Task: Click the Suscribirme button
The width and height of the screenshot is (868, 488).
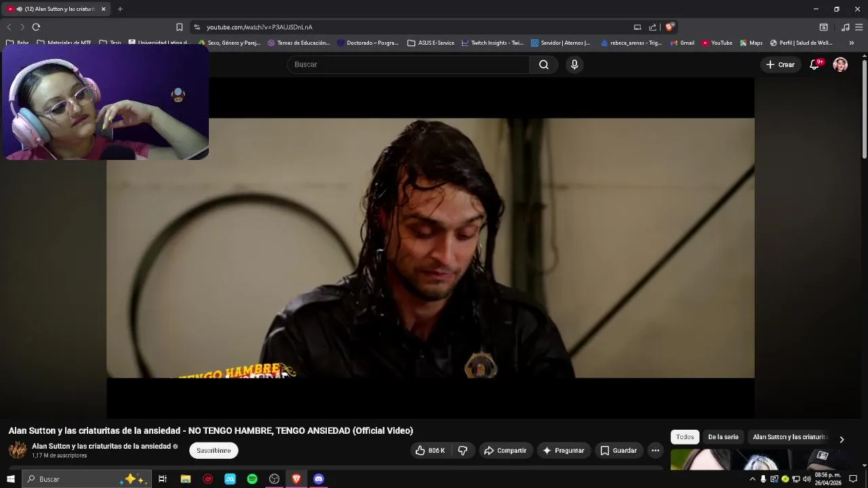Action: [214, 451]
